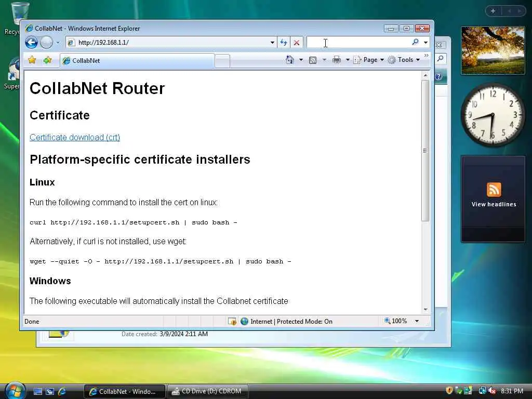Image resolution: width=532 pixels, height=399 pixels.
Task: Click the 100% zoom level button
Action: [x=396, y=321]
